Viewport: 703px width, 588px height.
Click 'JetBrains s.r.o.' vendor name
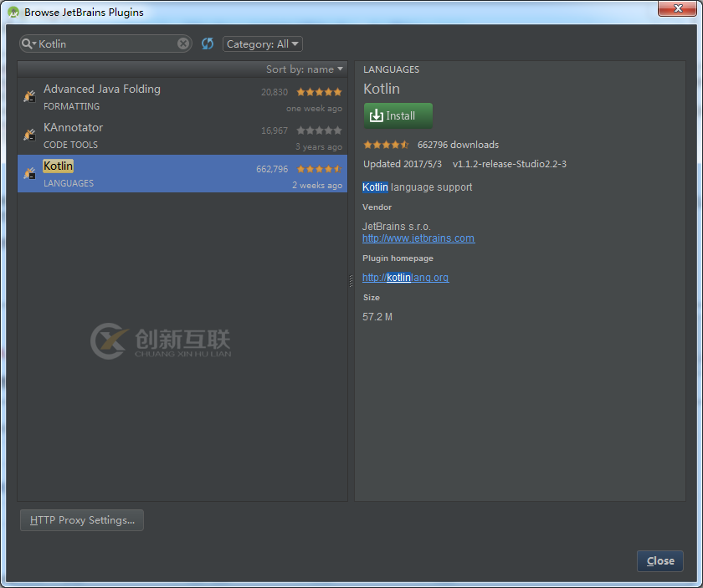tap(396, 227)
